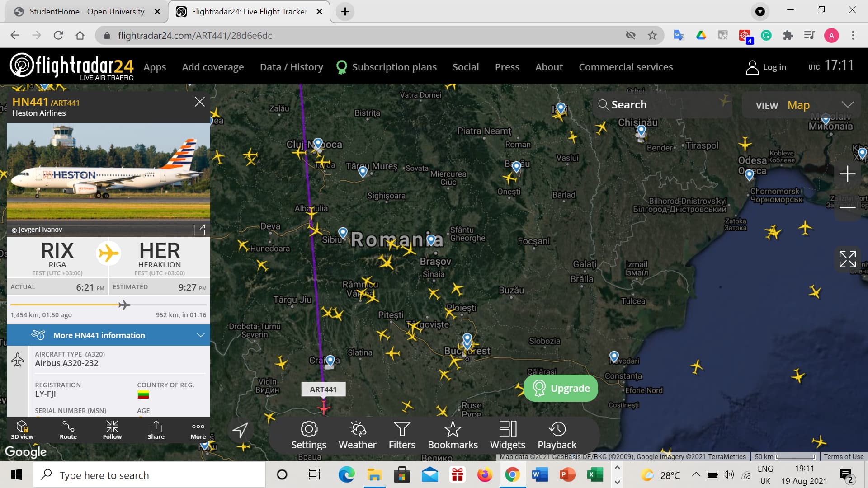Open map Settings gear
Viewport: 868px width, 488px height.
(309, 436)
